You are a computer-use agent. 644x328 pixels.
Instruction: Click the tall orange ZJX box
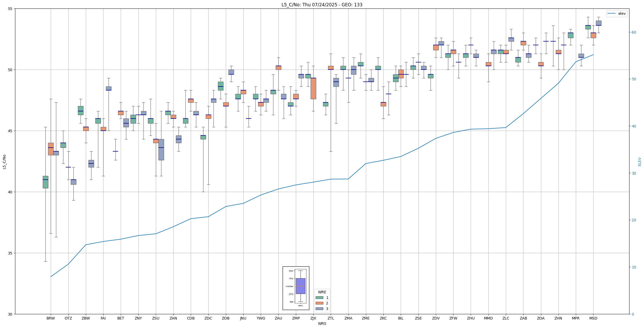click(313, 89)
